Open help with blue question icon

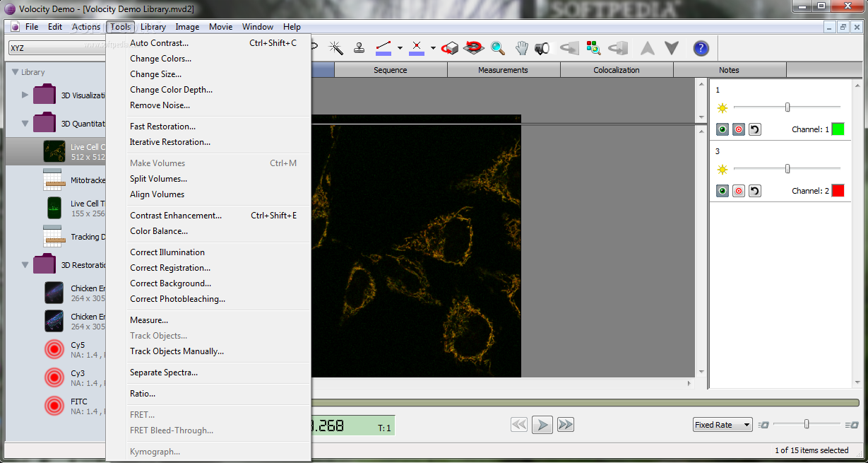click(701, 48)
